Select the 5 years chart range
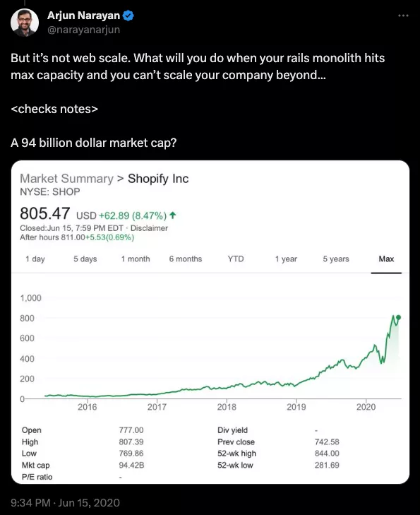Viewport: 420px width, 515px height. tap(336, 259)
